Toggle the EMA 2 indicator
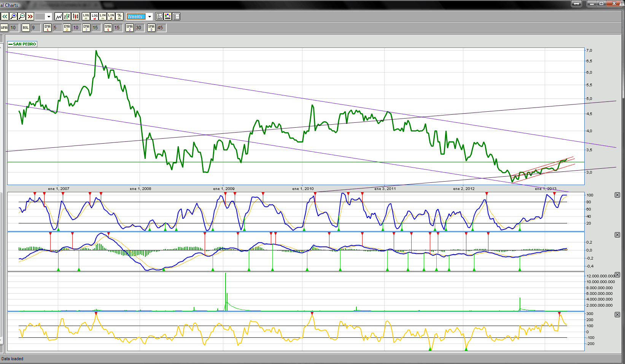The height and width of the screenshot is (364, 625). coord(67,28)
